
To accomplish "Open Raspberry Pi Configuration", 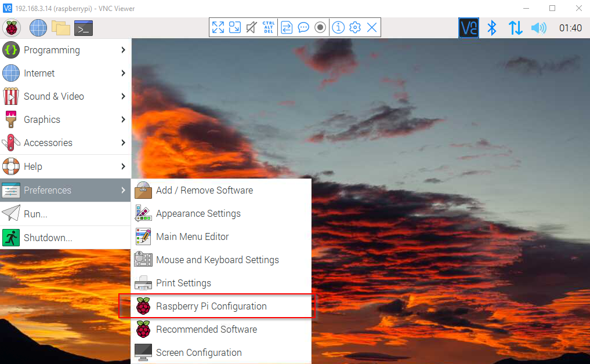I will point(221,306).
